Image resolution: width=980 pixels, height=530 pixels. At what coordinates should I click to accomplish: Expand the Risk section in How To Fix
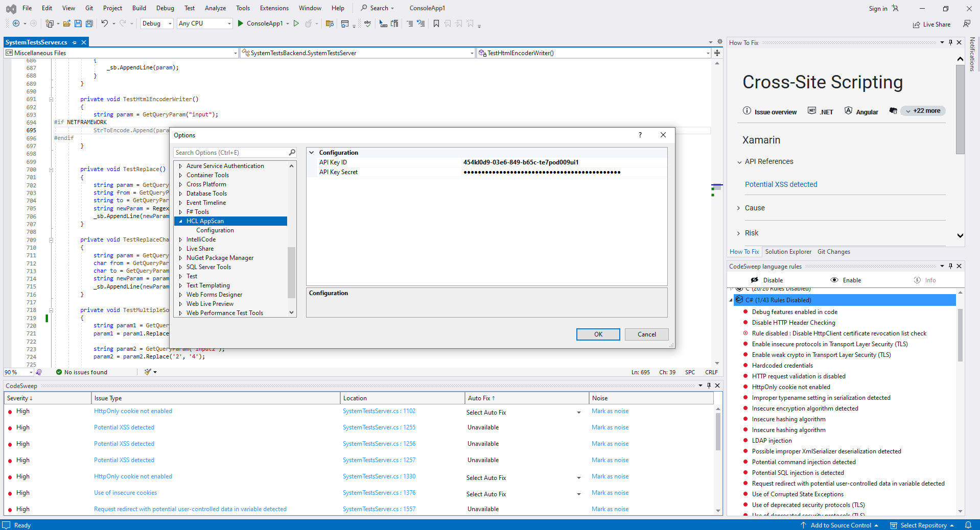739,233
